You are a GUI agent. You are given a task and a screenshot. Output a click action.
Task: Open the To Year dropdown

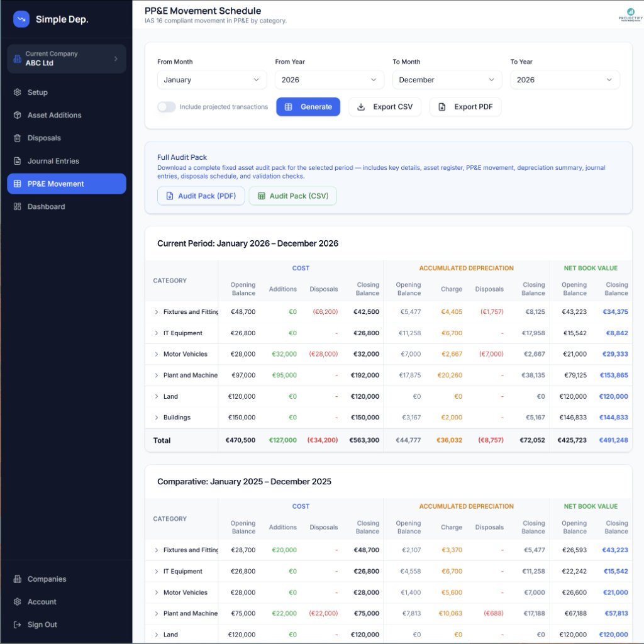[565, 80]
